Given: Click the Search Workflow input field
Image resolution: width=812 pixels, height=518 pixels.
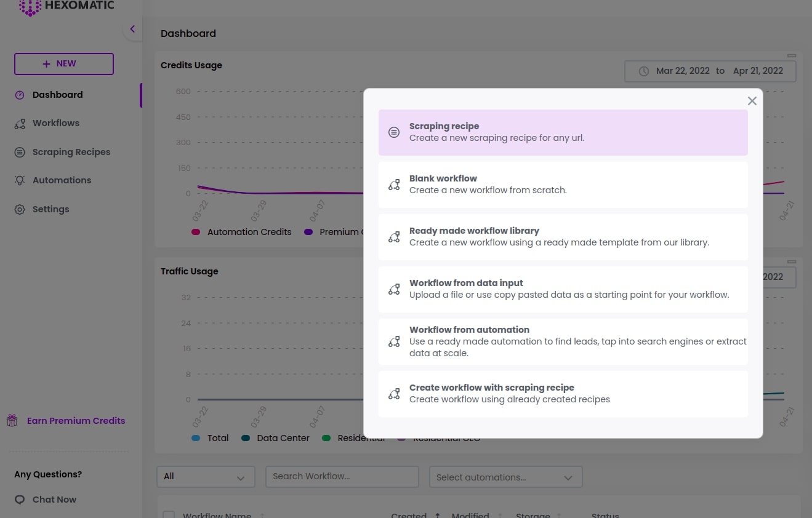Looking at the screenshot, I should click(342, 476).
